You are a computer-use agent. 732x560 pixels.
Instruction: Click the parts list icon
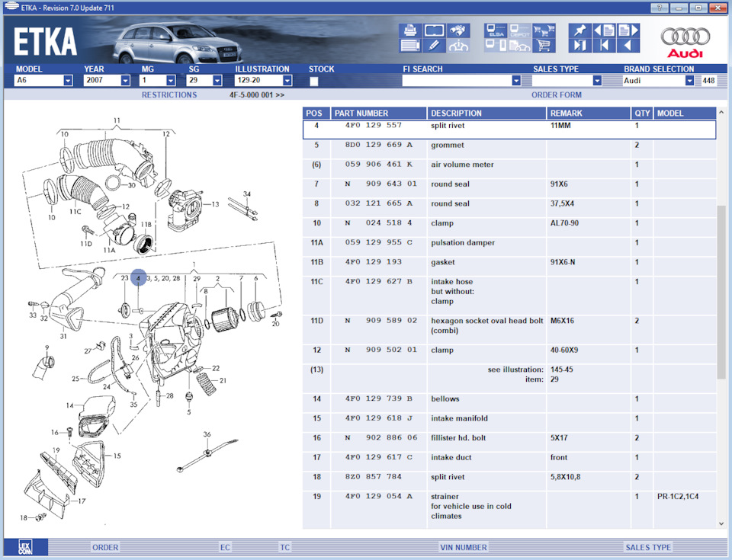(x=409, y=44)
